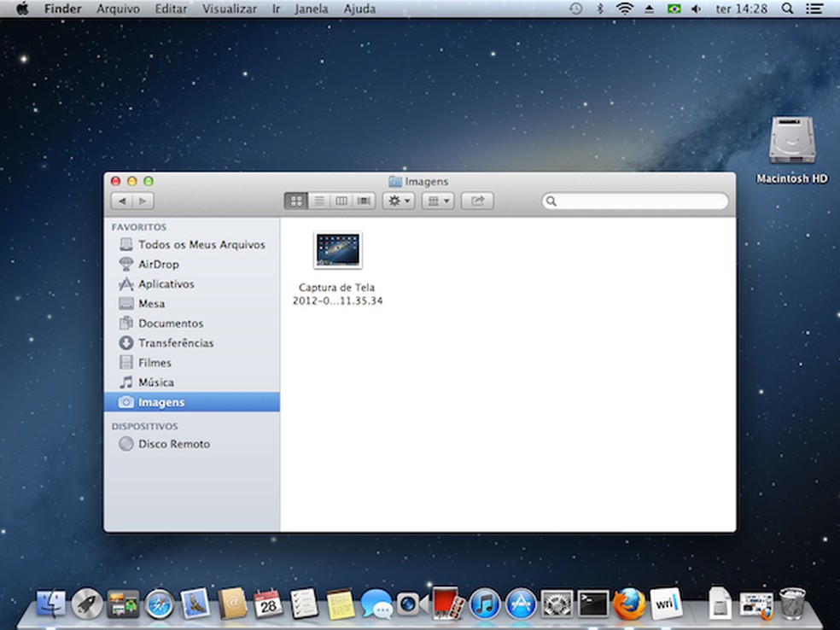Image resolution: width=840 pixels, height=630 pixels.
Task: Go to Documentos in sidebar
Action: click(171, 324)
